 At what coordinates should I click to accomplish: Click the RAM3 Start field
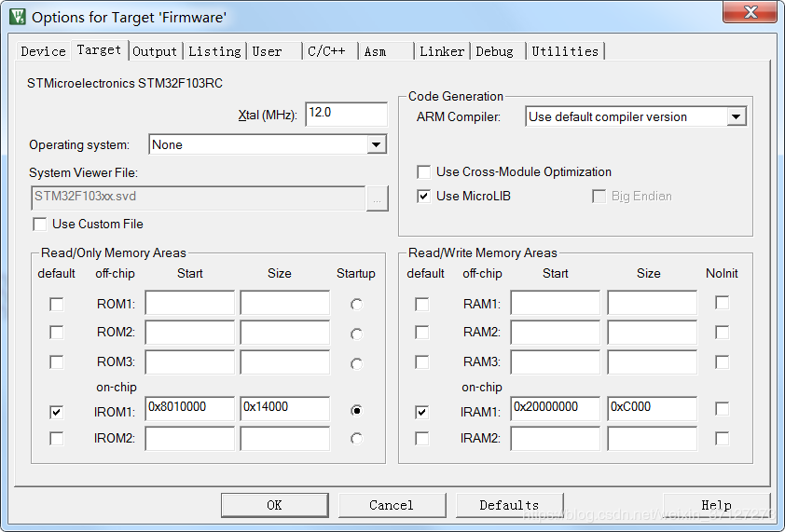556,362
